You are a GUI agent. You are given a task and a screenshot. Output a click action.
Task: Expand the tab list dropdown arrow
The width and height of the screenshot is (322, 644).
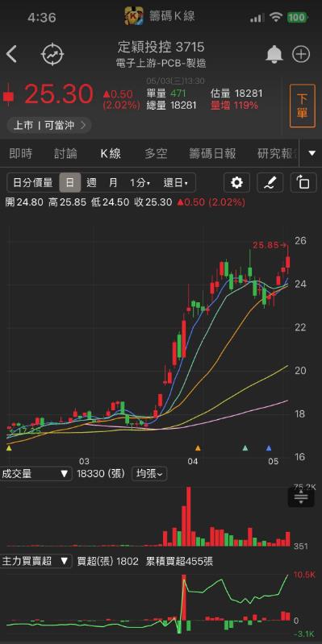point(312,153)
